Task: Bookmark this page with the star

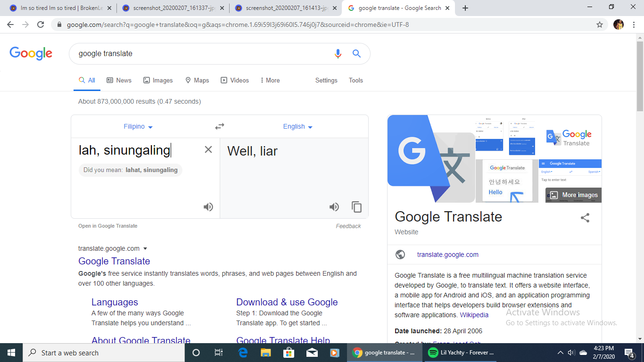Action: 600,25
